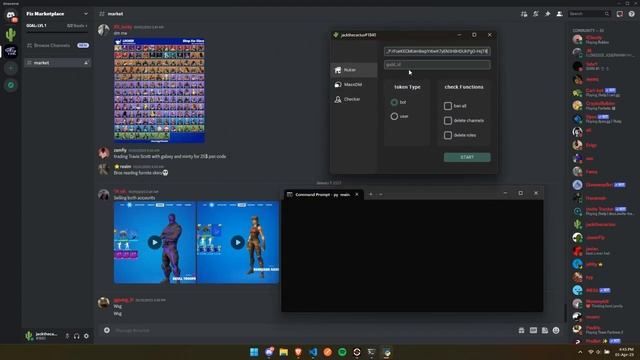The image size is (640, 360).
Task: Click the clock in the taskbar
Action: pyautogui.click(x=625, y=352)
